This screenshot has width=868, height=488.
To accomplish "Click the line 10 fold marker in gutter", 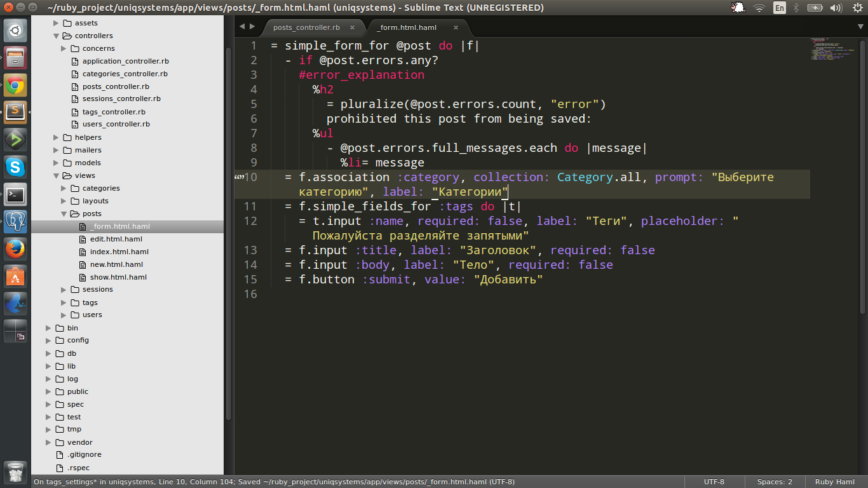I will click(x=240, y=177).
